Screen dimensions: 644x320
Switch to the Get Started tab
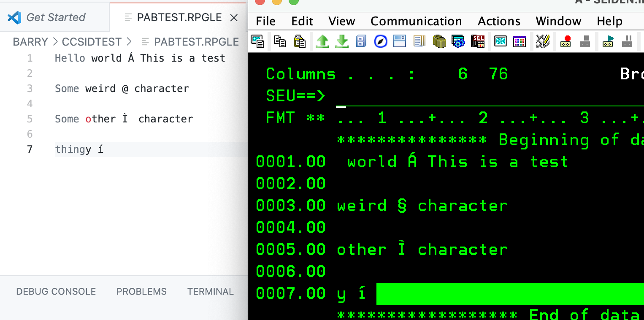click(x=55, y=17)
